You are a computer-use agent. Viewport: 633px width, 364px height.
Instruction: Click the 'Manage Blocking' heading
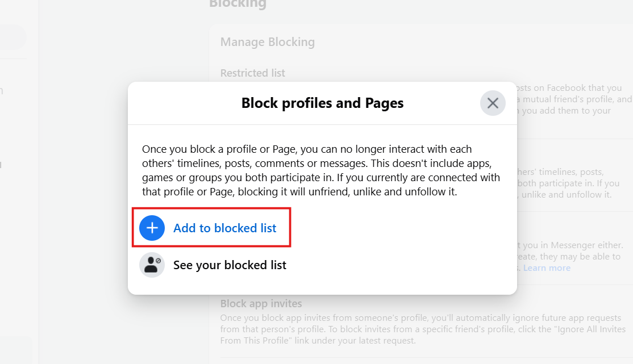pyautogui.click(x=267, y=42)
